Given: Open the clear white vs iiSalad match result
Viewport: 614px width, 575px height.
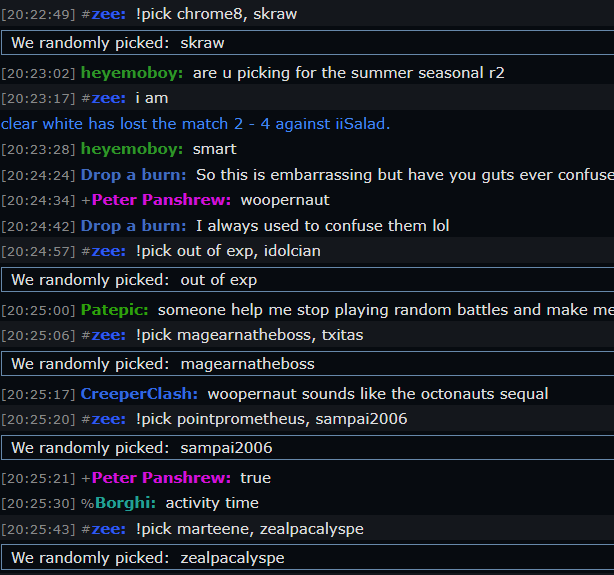Looking at the screenshot, I should point(195,124).
